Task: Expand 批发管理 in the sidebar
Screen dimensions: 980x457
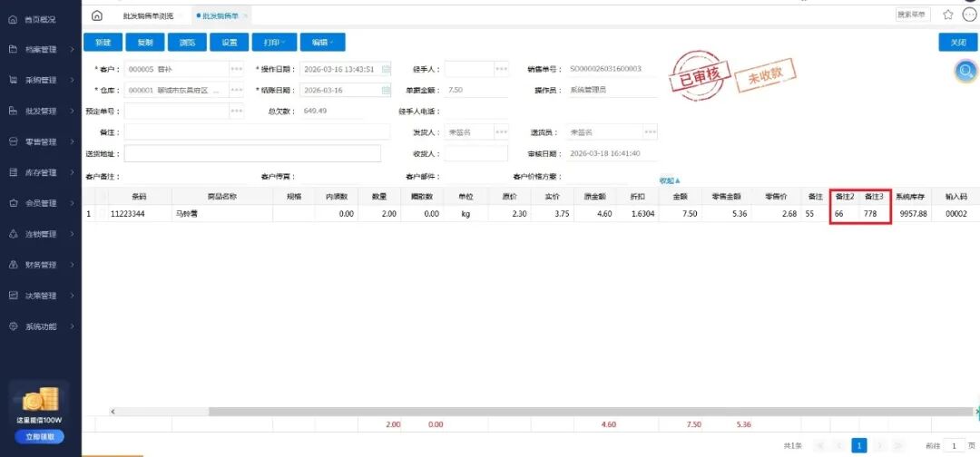Action: click(41, 111)
